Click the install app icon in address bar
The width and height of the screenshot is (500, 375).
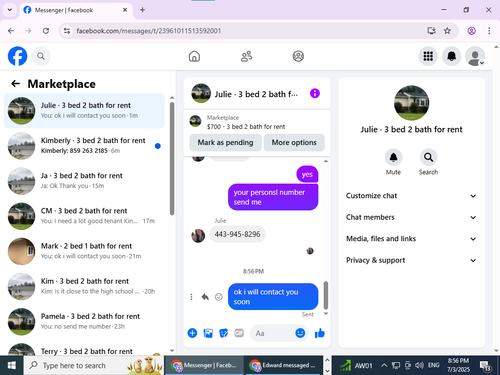pyautogui.click(x=432, y=31)
